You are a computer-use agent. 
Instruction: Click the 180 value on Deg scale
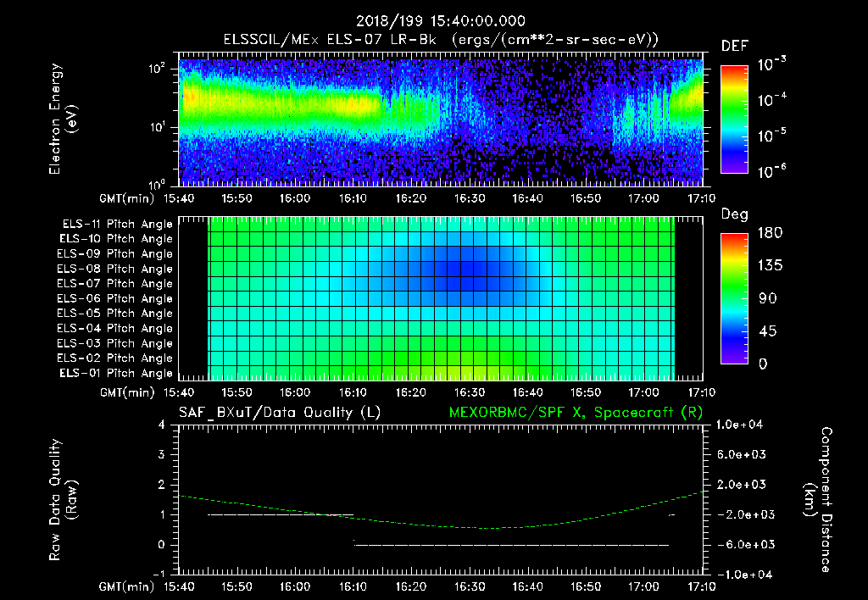point(770,233)
